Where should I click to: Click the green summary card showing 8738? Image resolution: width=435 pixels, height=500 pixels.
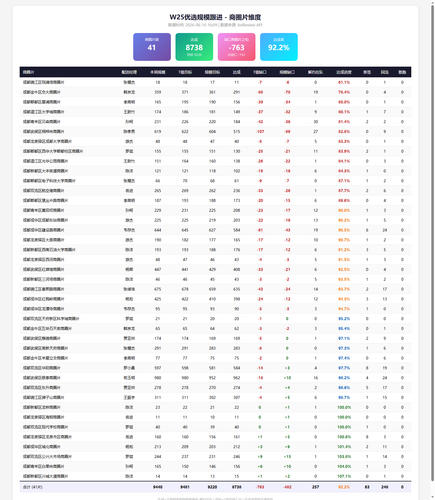coord(194,47)
